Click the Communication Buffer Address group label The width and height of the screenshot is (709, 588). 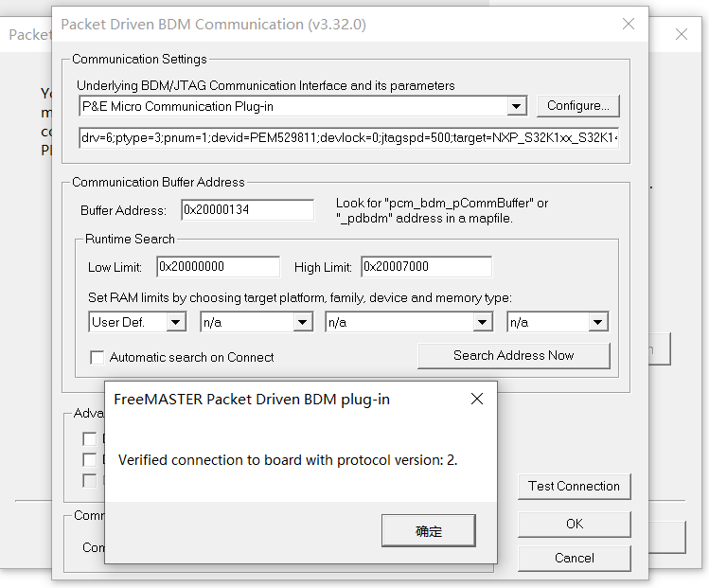[158, 183]
